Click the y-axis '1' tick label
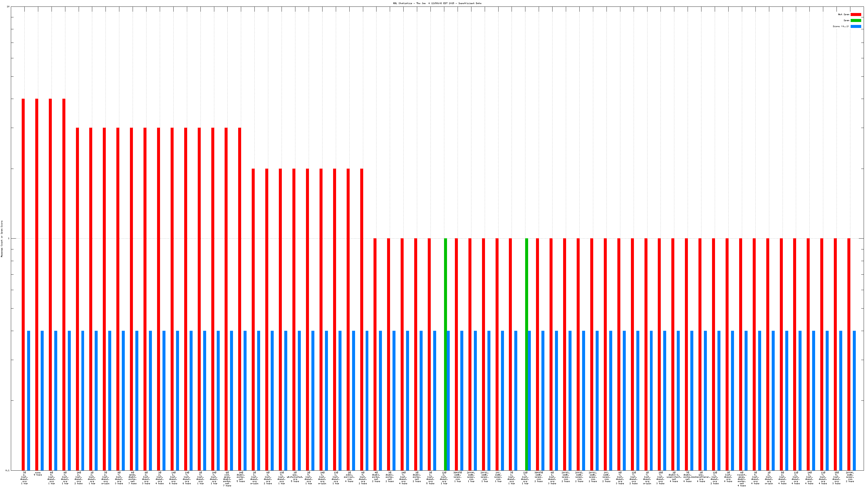The image size is (868, 488). [9, 239]
